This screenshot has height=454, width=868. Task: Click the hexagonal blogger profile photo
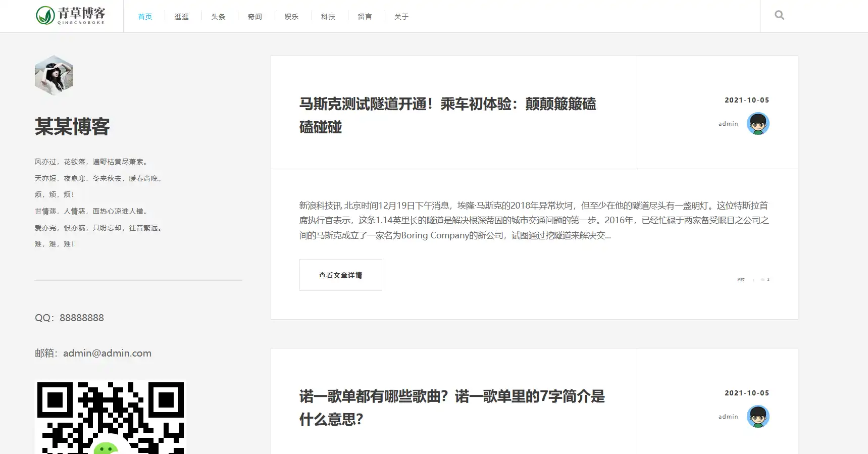pos(54,75)
